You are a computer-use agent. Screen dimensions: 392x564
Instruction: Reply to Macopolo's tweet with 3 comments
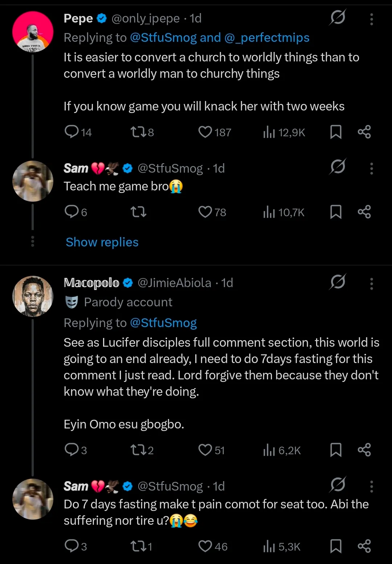(72, 450)
